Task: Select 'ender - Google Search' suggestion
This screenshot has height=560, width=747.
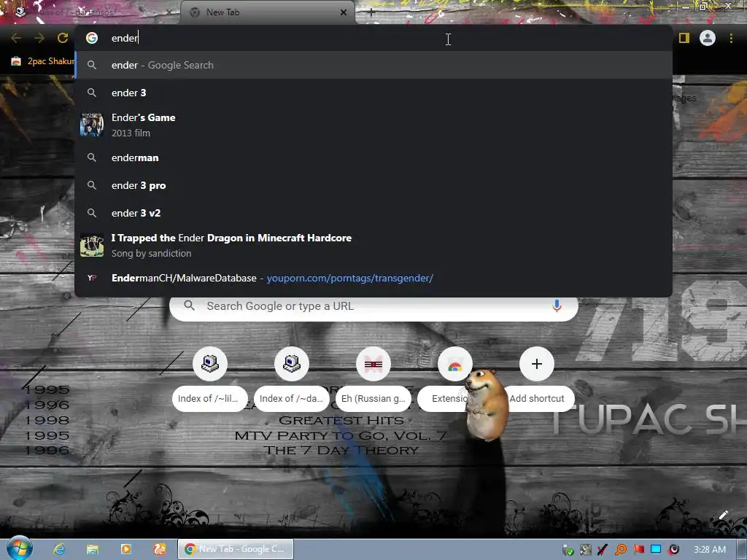Action: tap(373, 65)
